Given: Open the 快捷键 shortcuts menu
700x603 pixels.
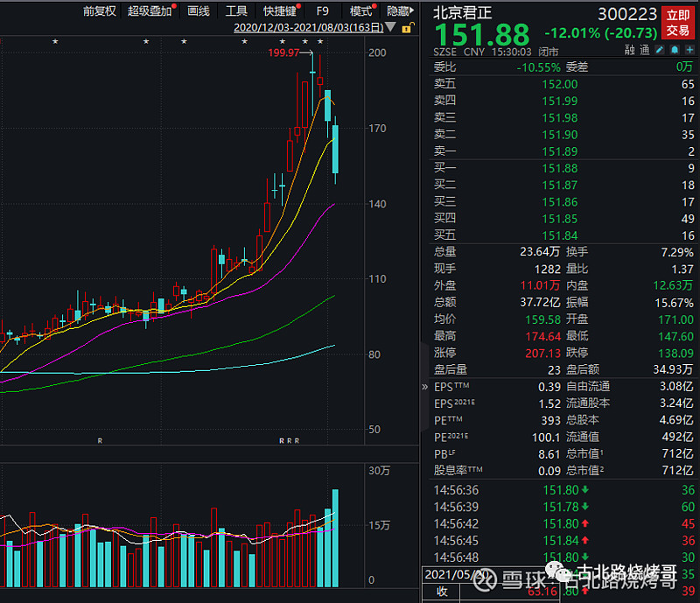Looking at the screenshot, I should (x=280, y=11).
